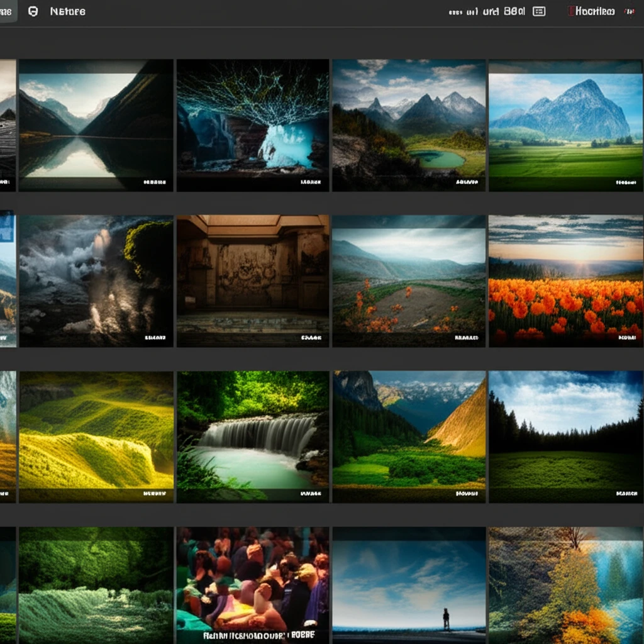
Task: Select the Nature heading in top bar
Action: [x=68, y=11]
